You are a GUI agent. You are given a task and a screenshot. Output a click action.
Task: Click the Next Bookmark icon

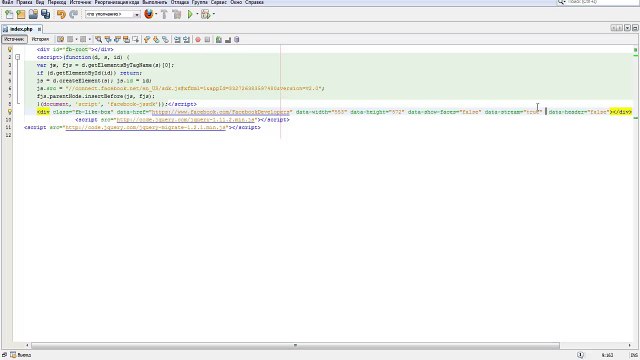click(156, 40)
